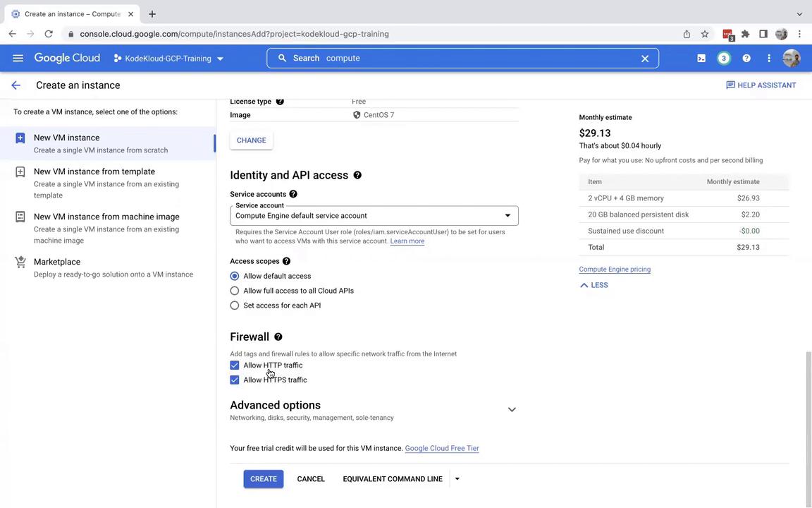Click EQUIVALENT COMMAND LINE button
Viewport: 812px width, 508px height.
pyautogui.click(x=393, y=479)
